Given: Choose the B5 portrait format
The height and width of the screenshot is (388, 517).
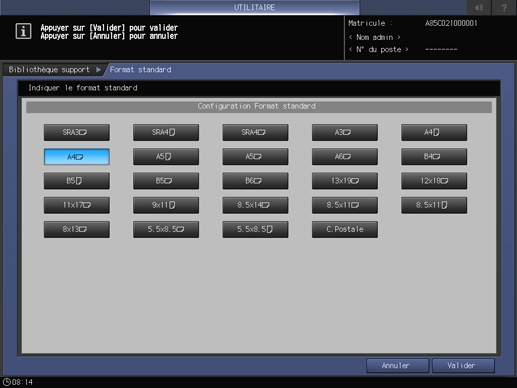Looking at the screenshot, I should tap(77, 181).
